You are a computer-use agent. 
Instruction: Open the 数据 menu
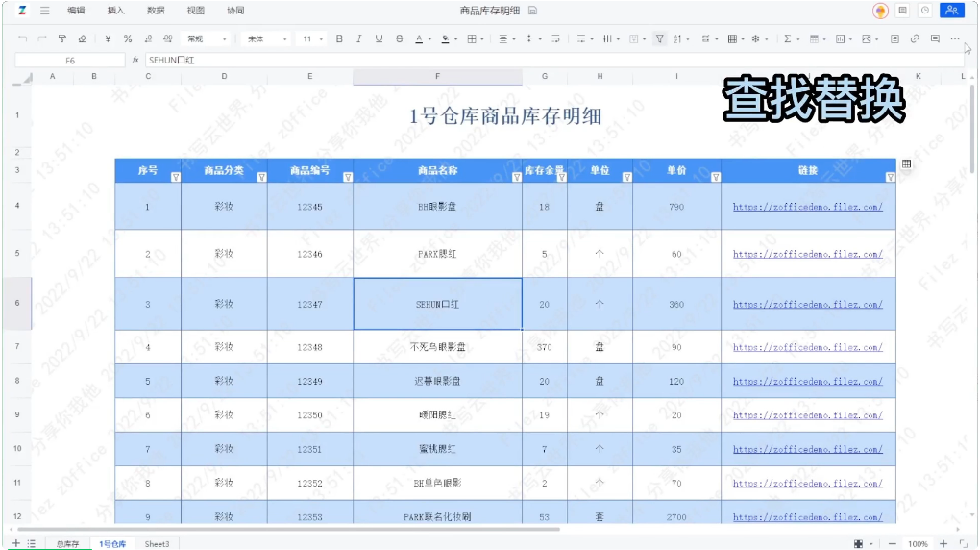point(156,11)
